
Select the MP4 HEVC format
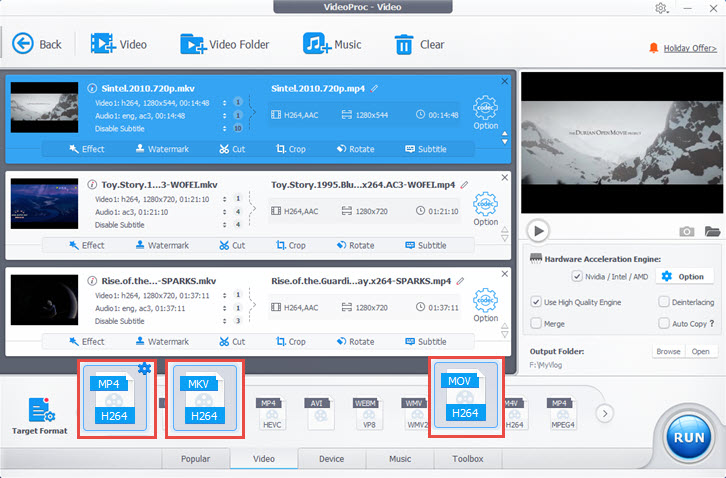click(271, 414)
